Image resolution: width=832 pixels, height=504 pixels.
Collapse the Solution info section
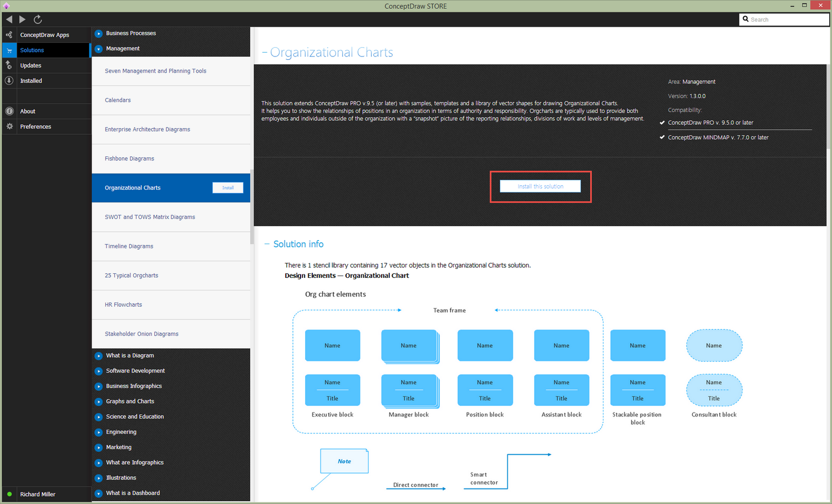tap(267, 244)
